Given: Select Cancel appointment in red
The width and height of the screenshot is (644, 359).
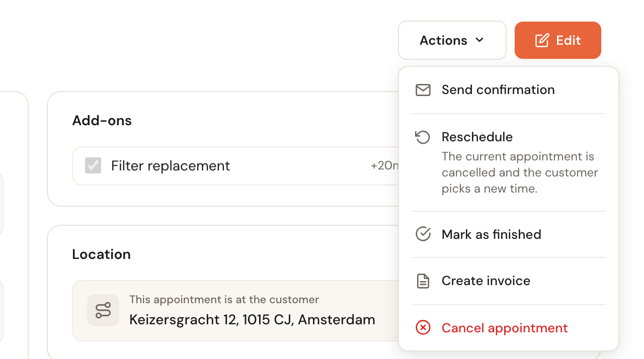Looking at the screenshot, I should [x=509, y=328].
